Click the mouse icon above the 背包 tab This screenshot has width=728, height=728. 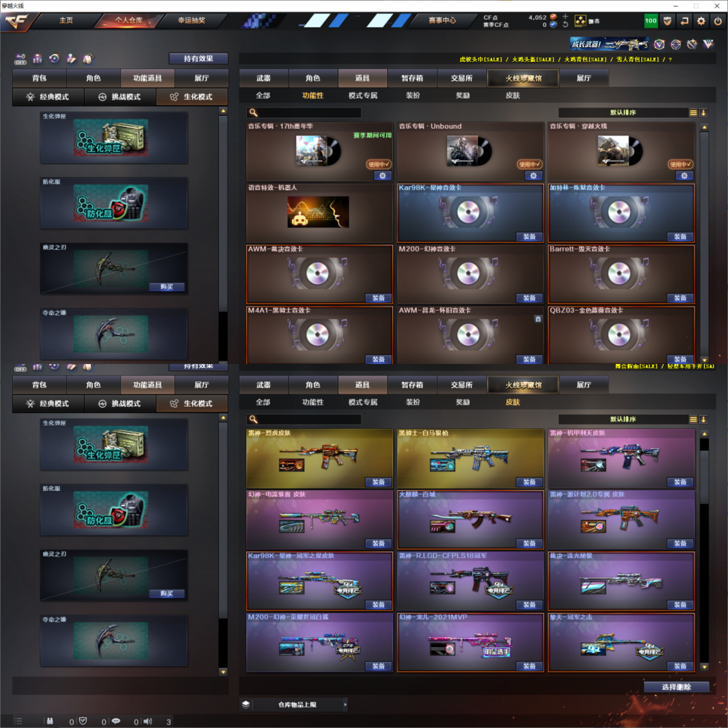(88, 59)
